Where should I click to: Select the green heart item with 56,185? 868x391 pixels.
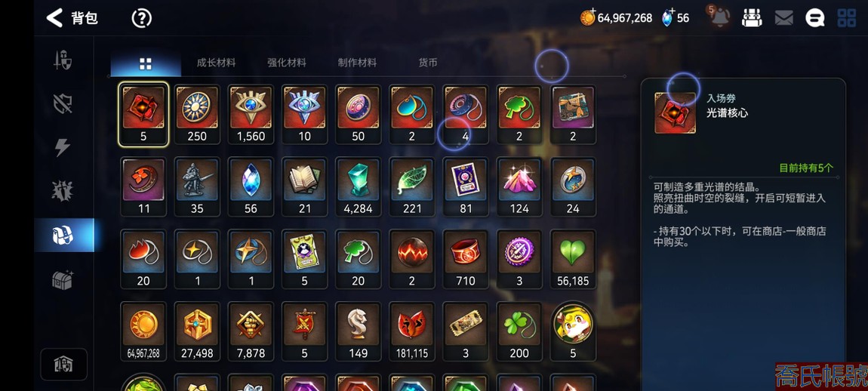(x=573, y=260)
